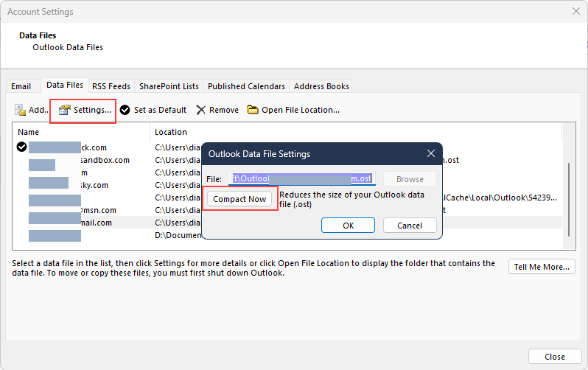Close the Outlook Data File Settings dialog
This screenshot has height=370, width=588.
click(431, 153)
